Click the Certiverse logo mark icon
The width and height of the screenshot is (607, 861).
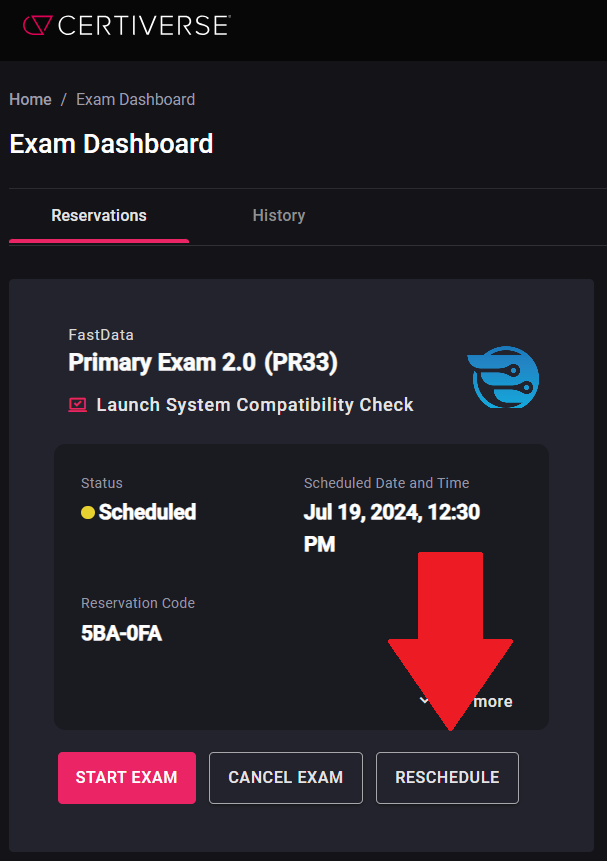pos(37,25)
